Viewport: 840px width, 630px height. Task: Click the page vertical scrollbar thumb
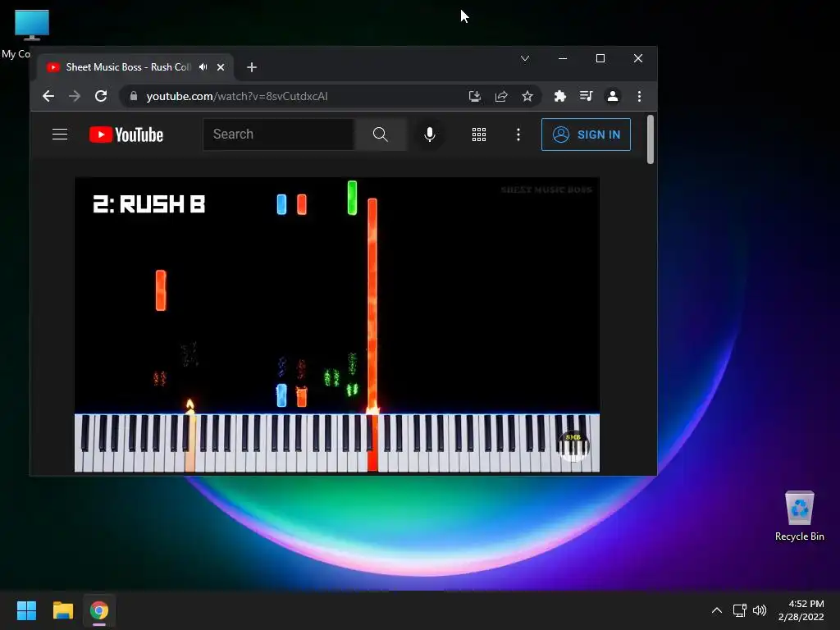pyautogui.click(x=651, y=139)
